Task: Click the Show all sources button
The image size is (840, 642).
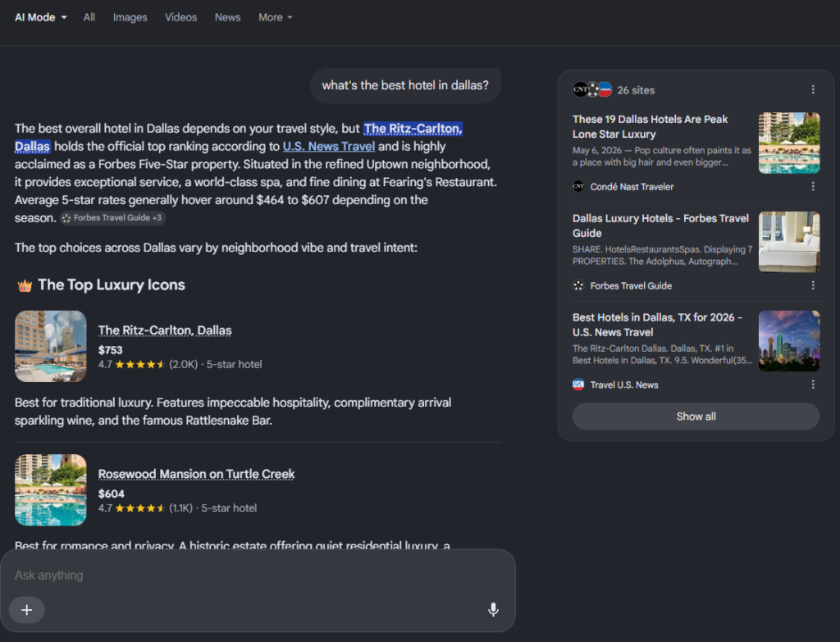Action: pos(696,417)
